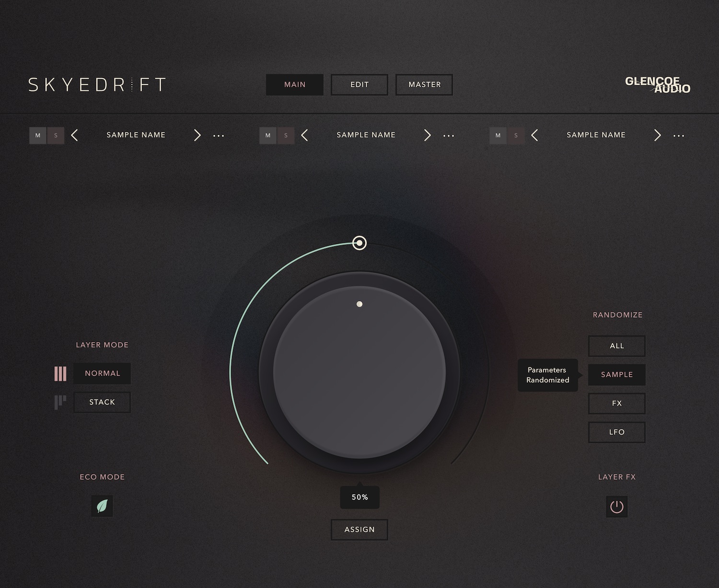The image size is (719, 588).
Task: Switch to the Main tab
Action: pyautogui.click(x=295, y=85)
